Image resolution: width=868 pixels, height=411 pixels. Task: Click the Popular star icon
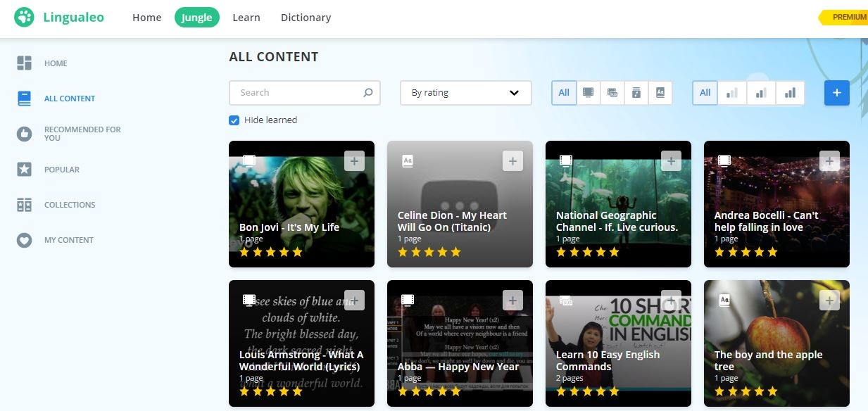[x=25, y=170]
